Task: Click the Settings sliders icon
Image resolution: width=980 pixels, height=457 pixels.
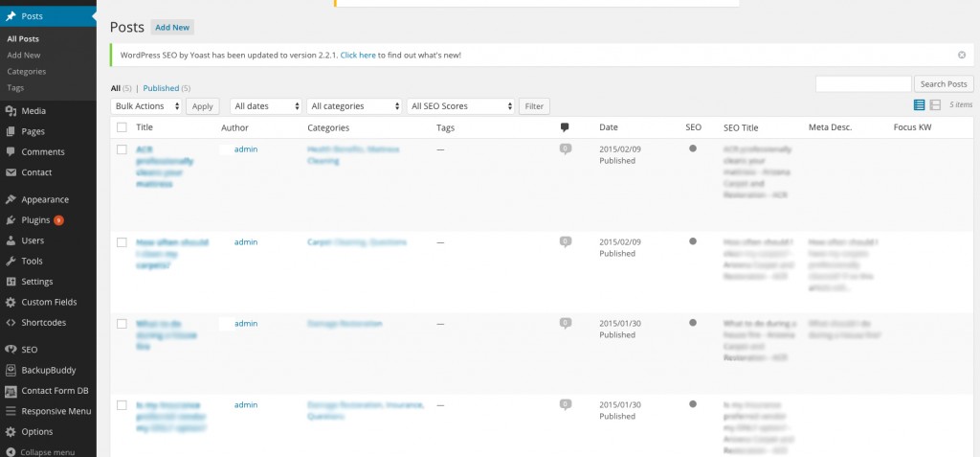Action: click(11, 282)
